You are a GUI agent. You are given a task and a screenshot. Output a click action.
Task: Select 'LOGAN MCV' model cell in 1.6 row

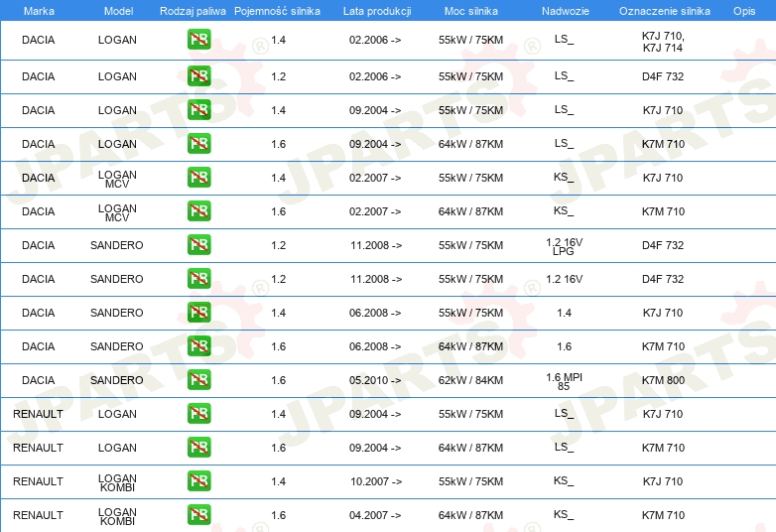(x=117, y=212)
